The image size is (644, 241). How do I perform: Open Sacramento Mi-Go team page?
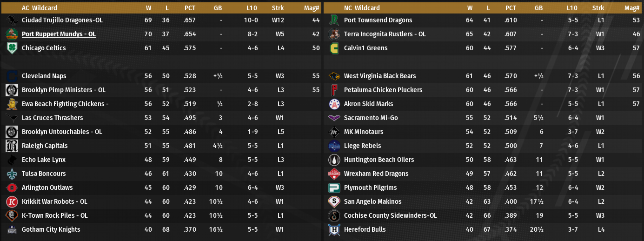click(371, 118)
